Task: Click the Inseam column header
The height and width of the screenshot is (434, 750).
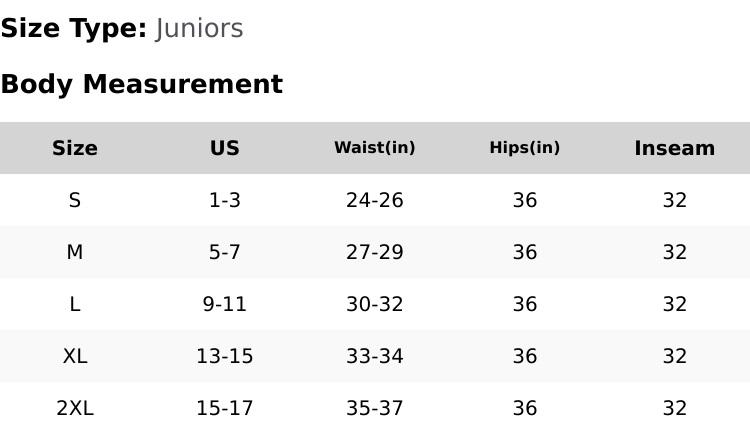Action: 674,148
